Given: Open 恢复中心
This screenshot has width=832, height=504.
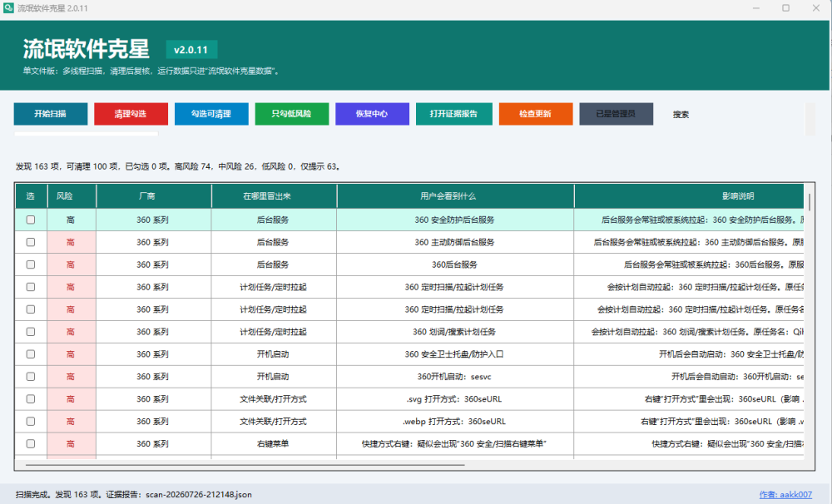Looking at the screenshot, I should (x=372, y=114).
